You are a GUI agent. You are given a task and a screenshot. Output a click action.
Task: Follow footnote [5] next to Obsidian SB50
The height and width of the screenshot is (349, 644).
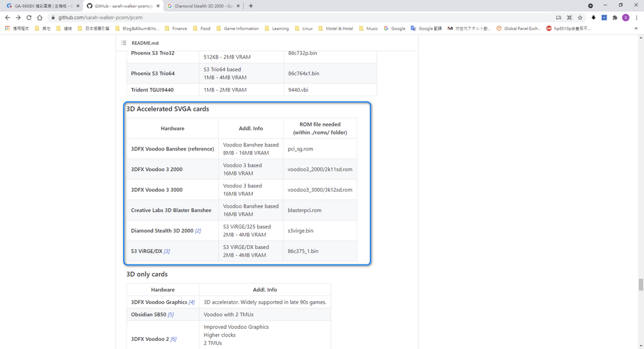170,314
